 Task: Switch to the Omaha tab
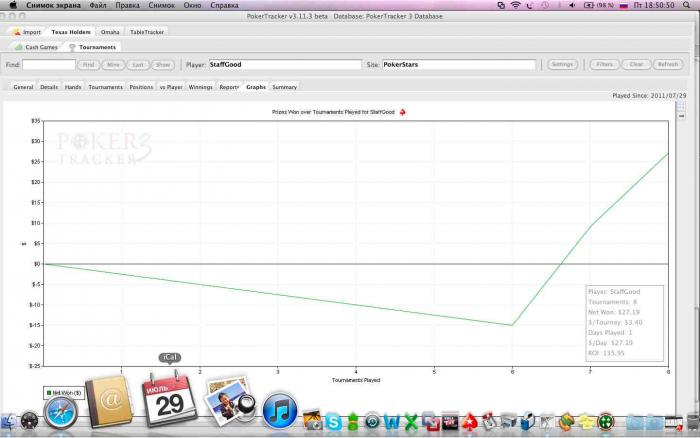point(110,32)
